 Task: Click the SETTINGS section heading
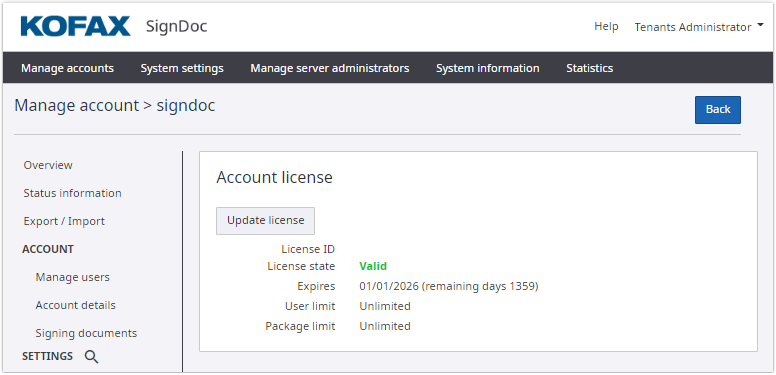pos(48,356)
